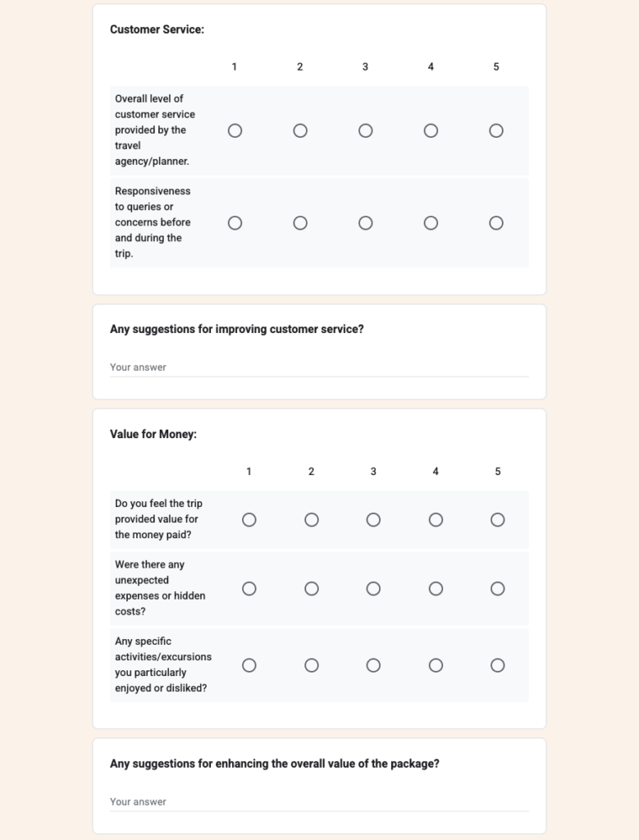Image resolution: width=639 pixels, height=840 pixels.
Task: Rate overall customer service level as 5
Action: [495, 130]
